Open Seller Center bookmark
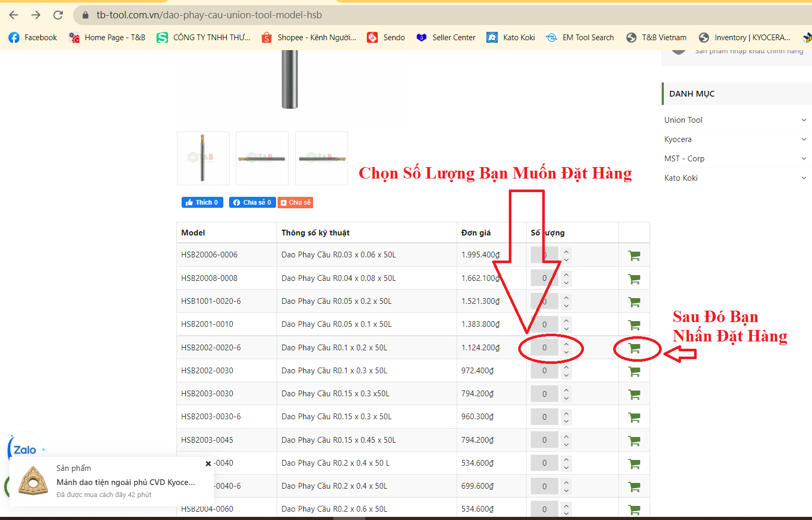812x520 pixels. (446, 38)
